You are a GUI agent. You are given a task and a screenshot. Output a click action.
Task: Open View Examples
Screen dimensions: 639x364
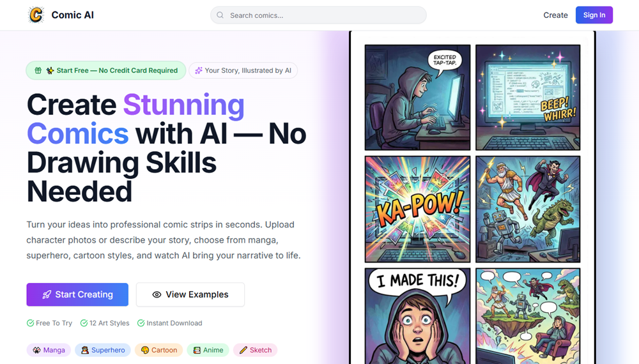click(x=190, y=294)
